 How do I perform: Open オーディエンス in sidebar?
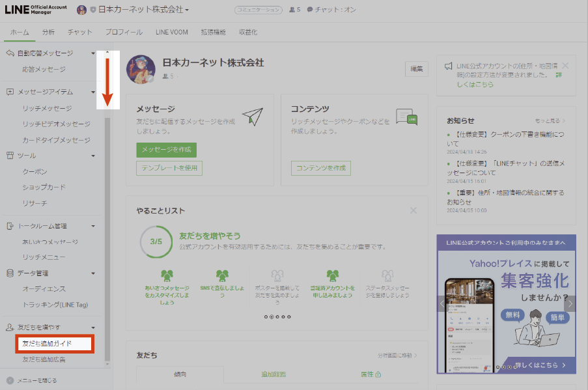click(44, 289)
